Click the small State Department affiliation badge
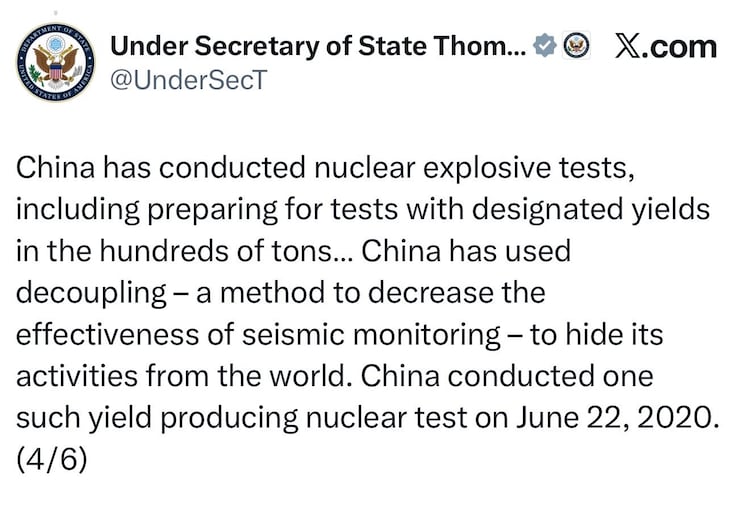Viewport: 750px width, 518px height. [x=577, y=46]
